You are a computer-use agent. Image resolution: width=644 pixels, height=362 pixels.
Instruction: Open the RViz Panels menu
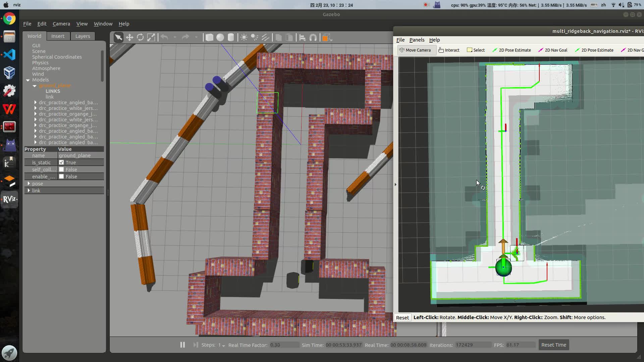417,40
